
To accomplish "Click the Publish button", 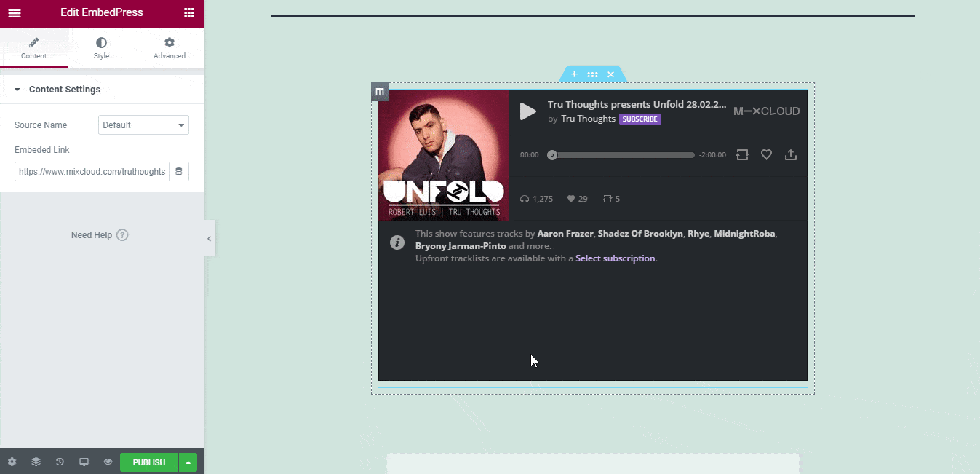I will click(x=149, y=462).
